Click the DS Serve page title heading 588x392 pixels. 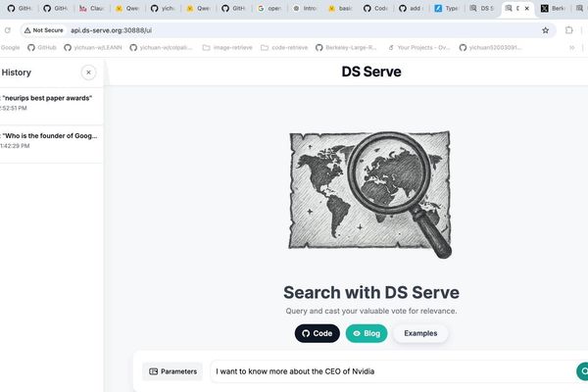tap(371, 72)
